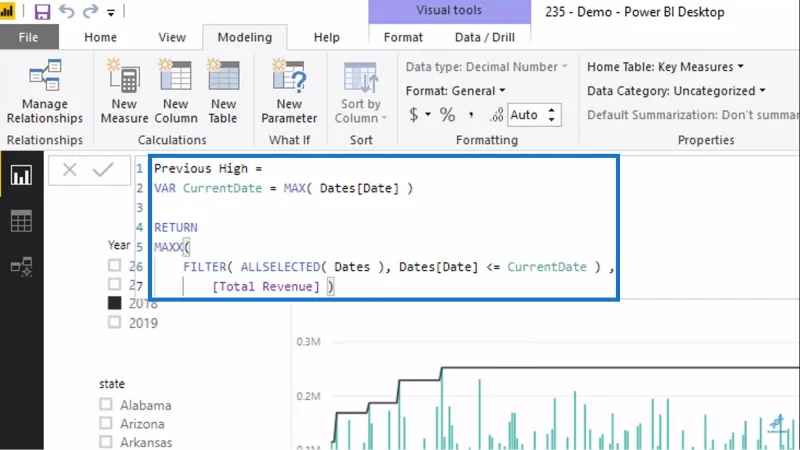800x450 pixels.
Task: Increase decimal places with the stepper arrows
Action: [552, 110]
